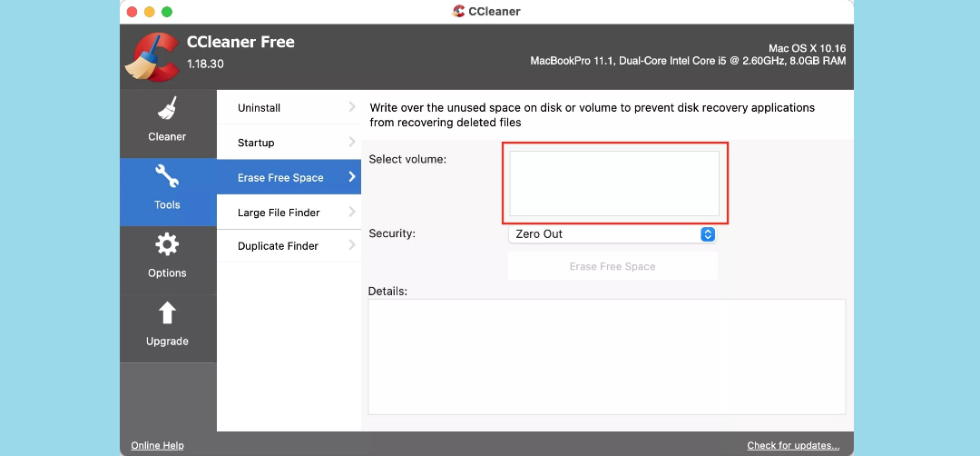The height and width of the screenshot is (456, 980).
Task: Open the Options gear icon
Action: [167, 244]
